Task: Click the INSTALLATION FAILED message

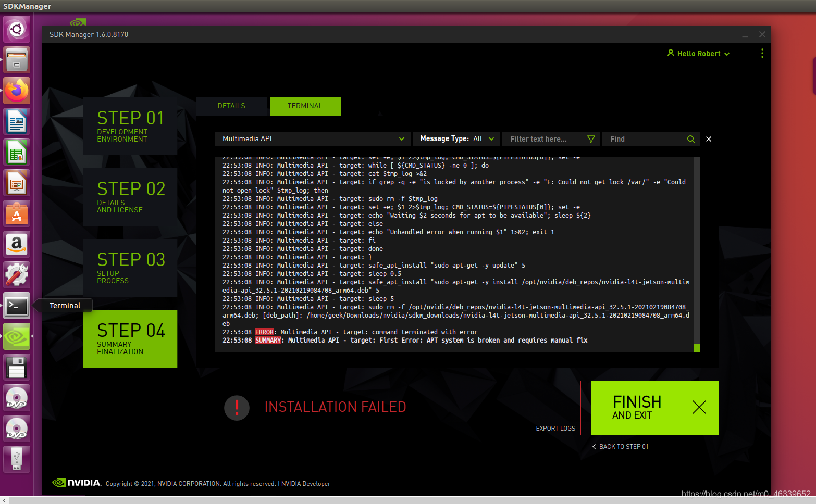Action: 335,407
